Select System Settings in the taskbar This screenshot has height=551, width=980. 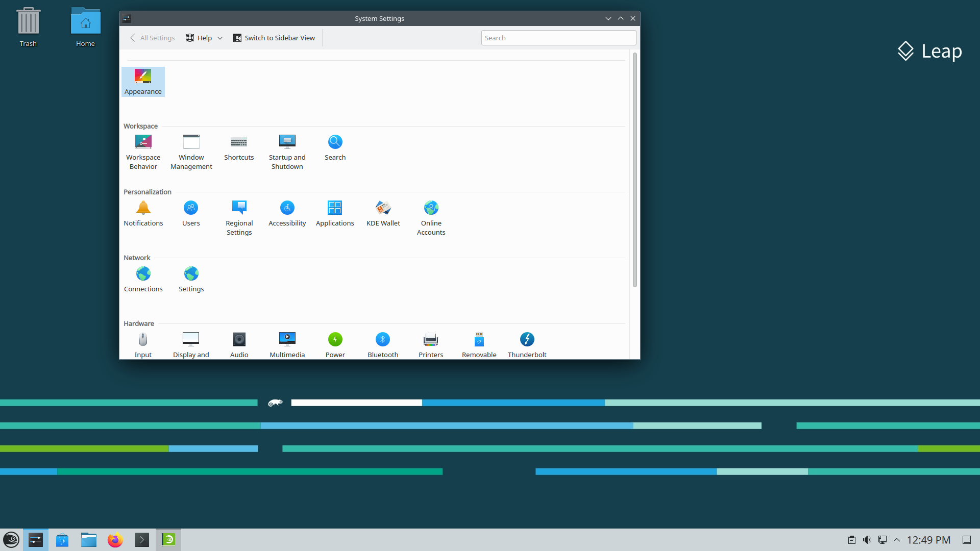point(36,540)
